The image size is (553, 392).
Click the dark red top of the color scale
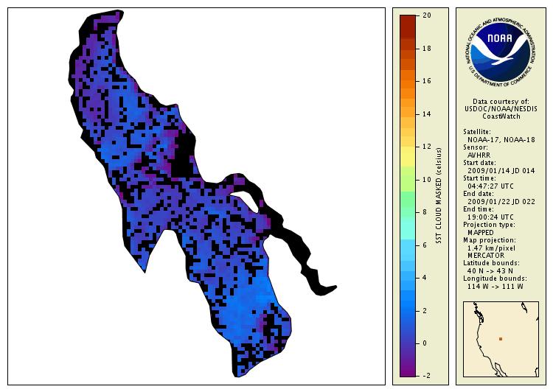[x=408, y=27]
